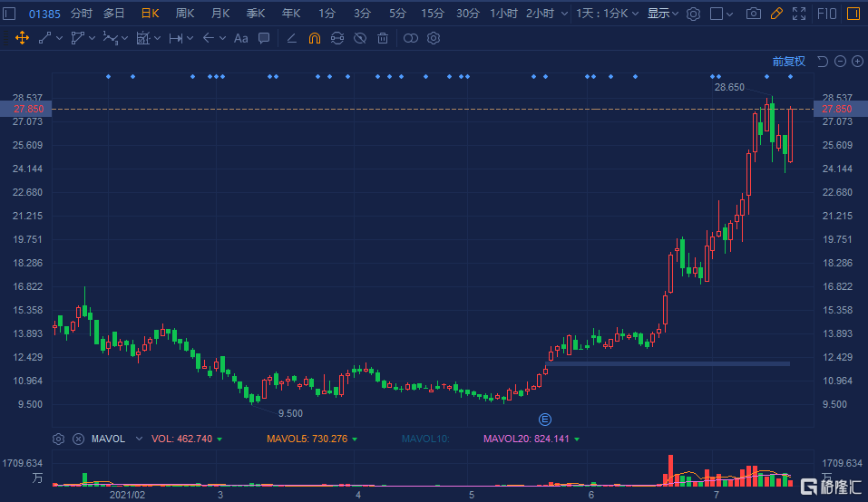Select the crosshair move cursor tool
The height and width of the screenshot is (502, 868).
click(22, 38)
